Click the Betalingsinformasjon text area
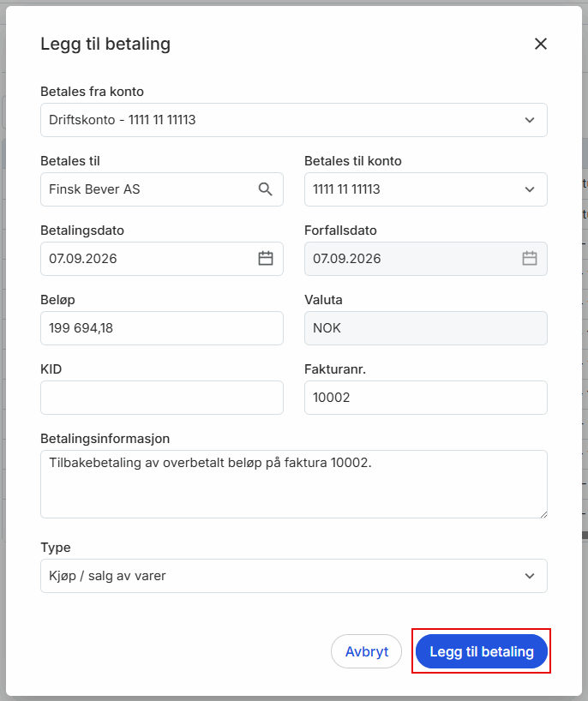588x701 pixels. click(294, 484)
